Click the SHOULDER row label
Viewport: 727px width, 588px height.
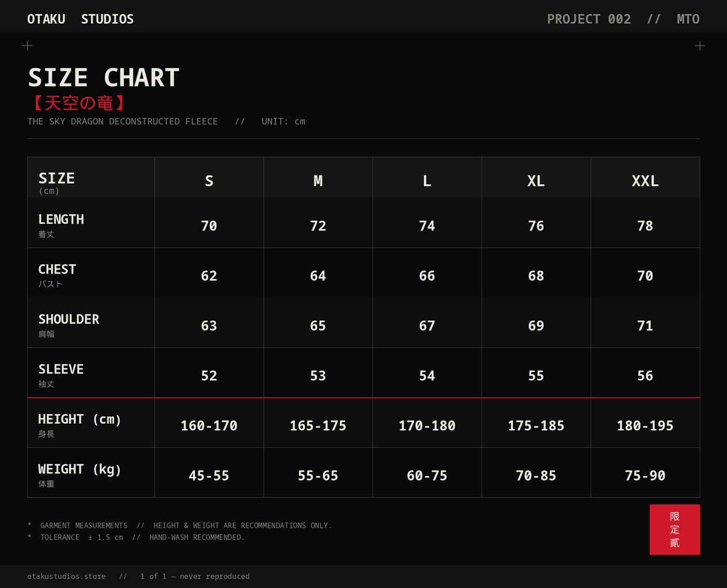[69, 319]
